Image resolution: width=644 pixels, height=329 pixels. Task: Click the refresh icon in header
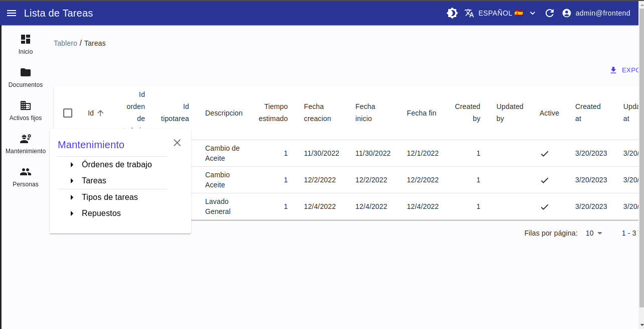550,13
